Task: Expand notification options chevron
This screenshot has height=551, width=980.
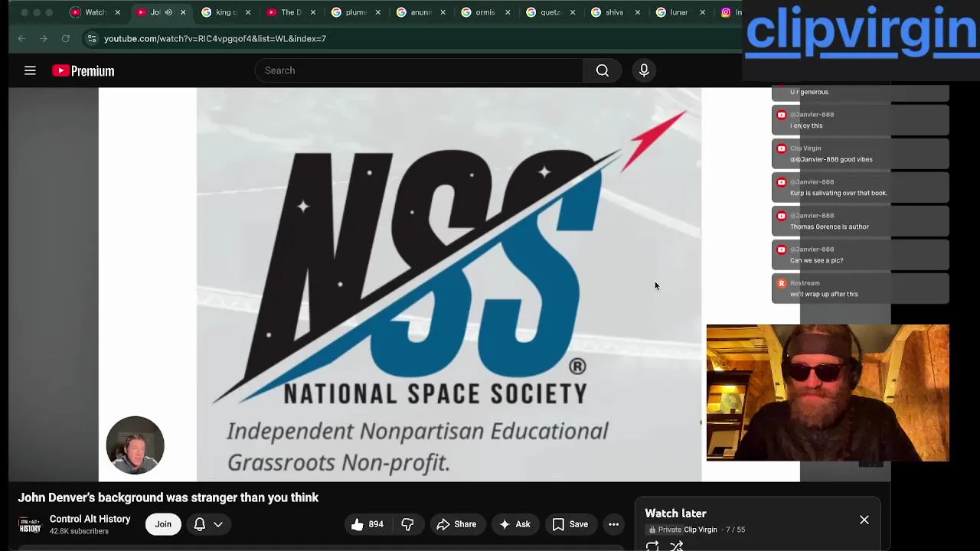Action: pos(218,524)
